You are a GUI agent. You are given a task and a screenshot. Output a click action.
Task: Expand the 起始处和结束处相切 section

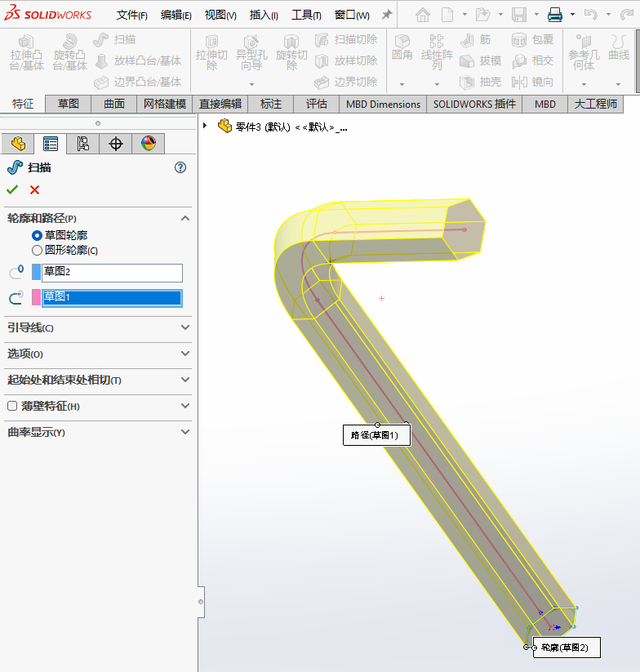click(x=184, y=380)
